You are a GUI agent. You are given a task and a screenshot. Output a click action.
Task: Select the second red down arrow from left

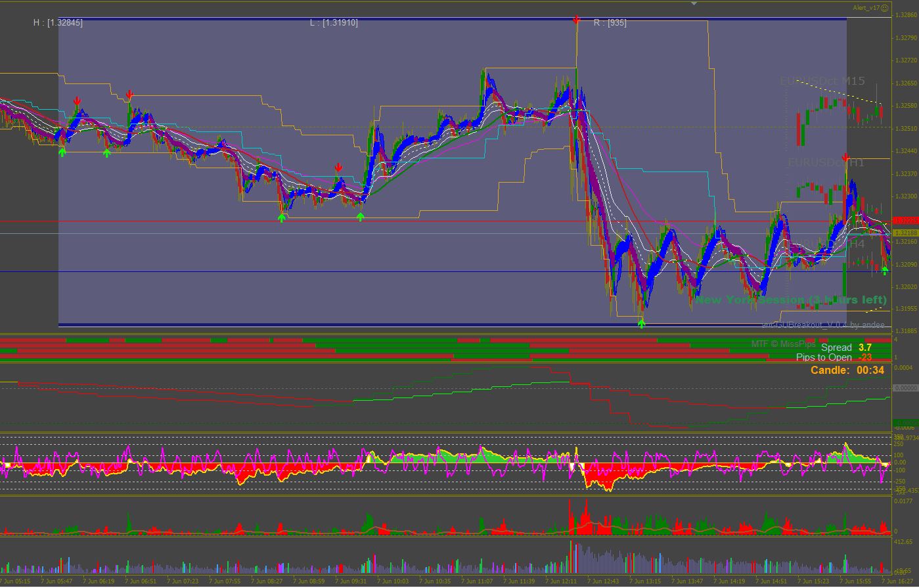point(130,95)
